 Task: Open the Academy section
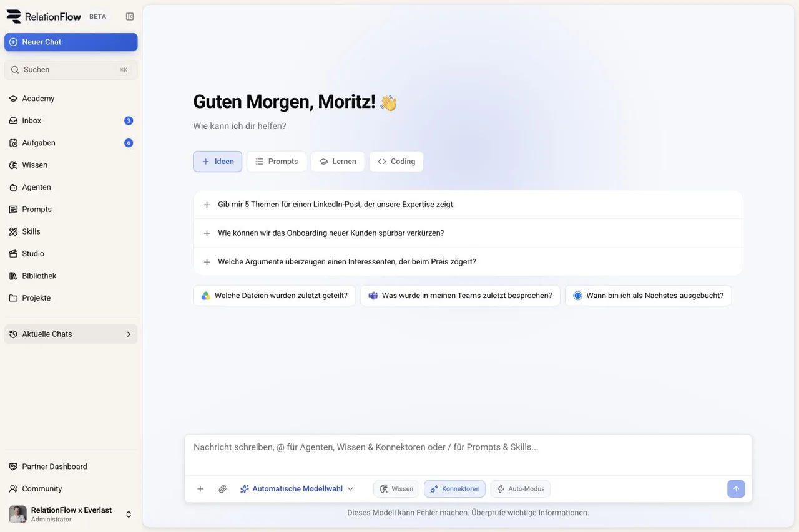(71, 99)
